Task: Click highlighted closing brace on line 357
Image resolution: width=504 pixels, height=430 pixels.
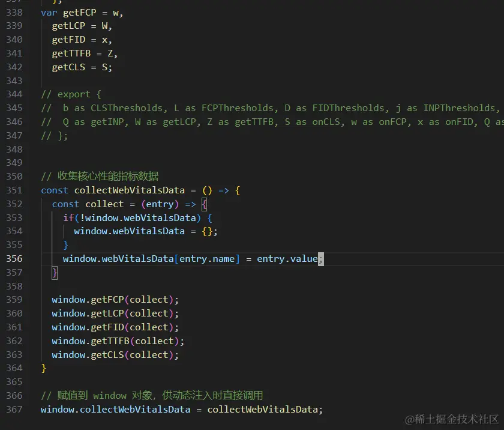Action: [55, 273]
